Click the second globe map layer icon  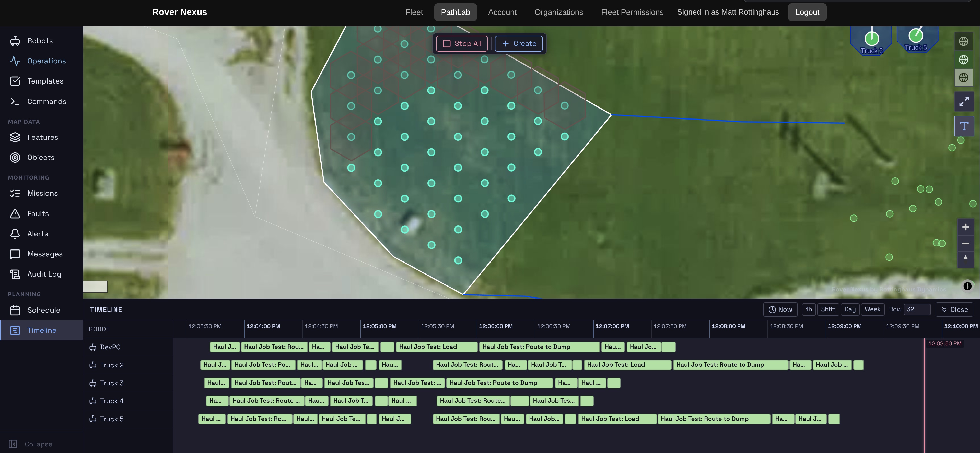tap(963, 60)
